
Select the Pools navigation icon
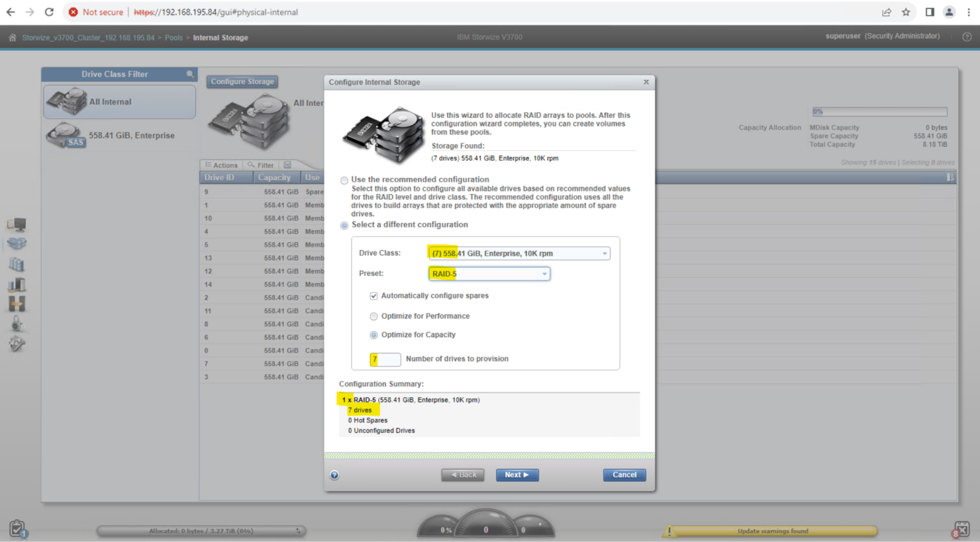click(17, 244)
